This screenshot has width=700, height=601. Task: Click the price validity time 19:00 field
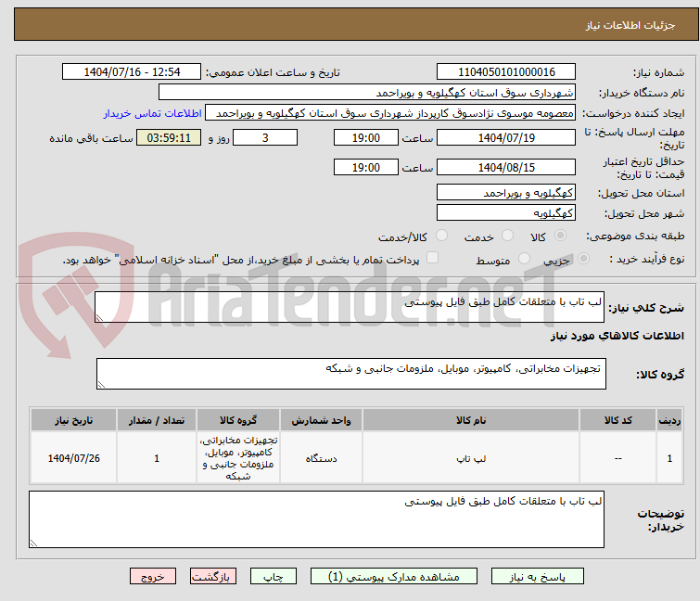365,167
